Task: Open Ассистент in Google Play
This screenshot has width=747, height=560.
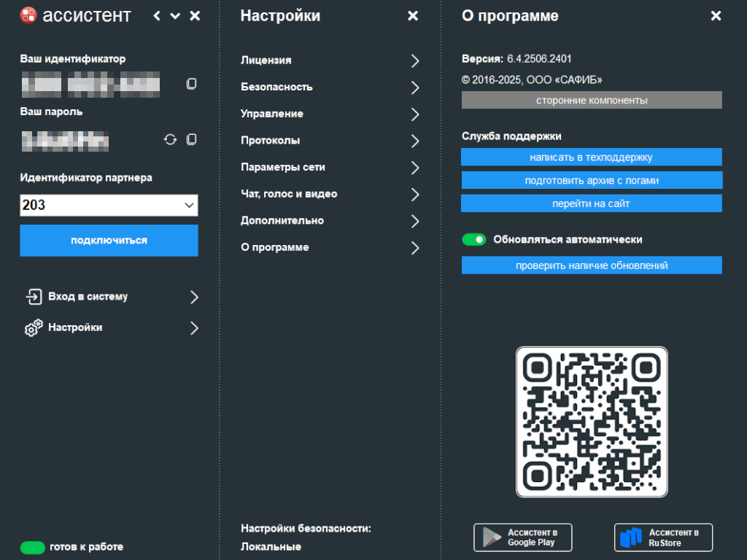Action: pyautogui.click(x=522, y=537)
